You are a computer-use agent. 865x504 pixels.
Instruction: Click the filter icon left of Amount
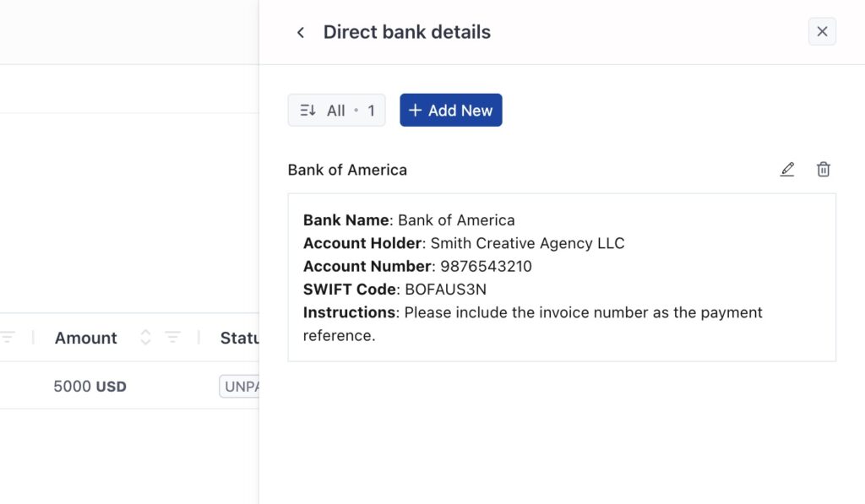(8, 337)
